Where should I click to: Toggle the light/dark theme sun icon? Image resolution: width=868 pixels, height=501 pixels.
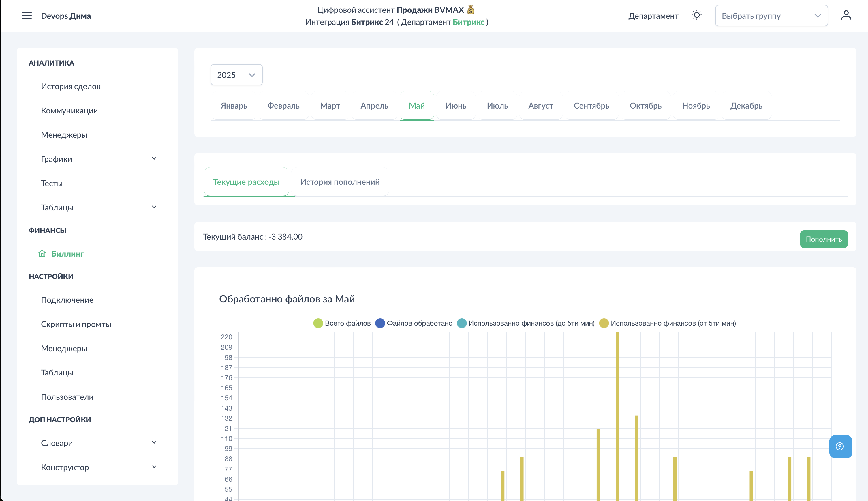pos(696,16)
